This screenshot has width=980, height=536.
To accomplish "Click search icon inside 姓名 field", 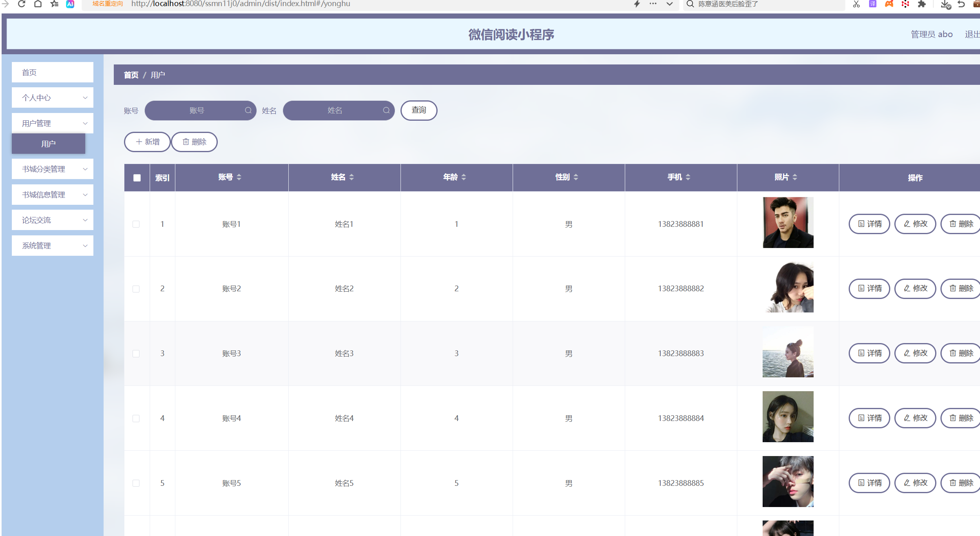I will click(386, 111).
